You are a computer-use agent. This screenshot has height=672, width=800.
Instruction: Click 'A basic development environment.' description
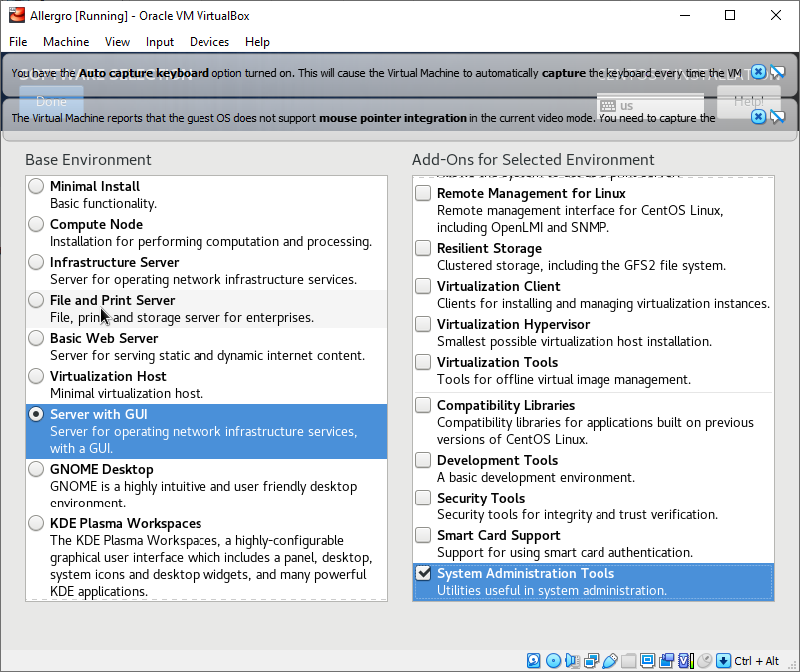pyautogui.click(x=537, y=478)
